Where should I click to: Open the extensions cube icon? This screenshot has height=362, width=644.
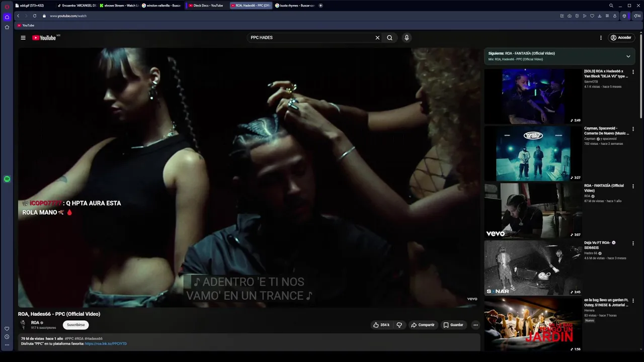pyautogui.click(x=624, y=16)
